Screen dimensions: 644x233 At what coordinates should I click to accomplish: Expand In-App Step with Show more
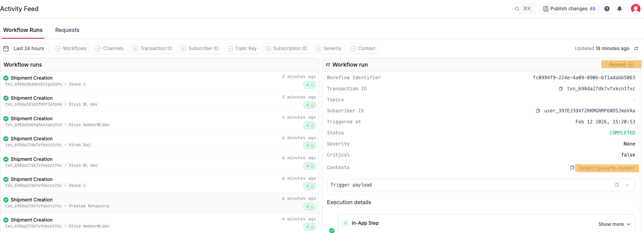(614, 224)
